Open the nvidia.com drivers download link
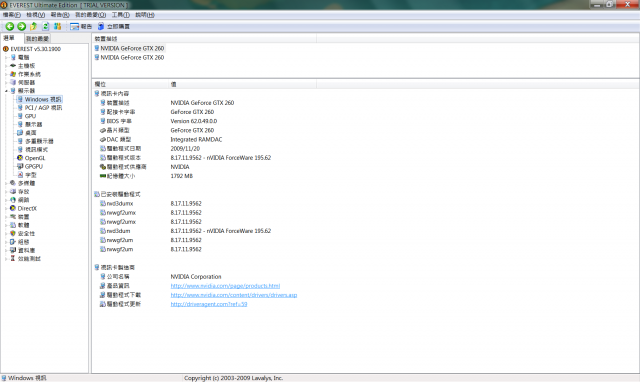This screenshot has width=640, height=382. tap(234, 295)
